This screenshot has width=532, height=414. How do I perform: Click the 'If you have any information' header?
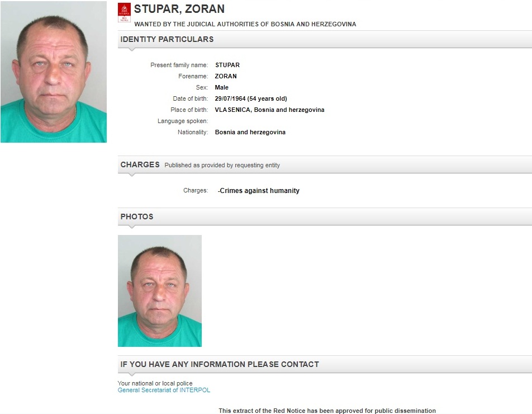coord(325,364)
